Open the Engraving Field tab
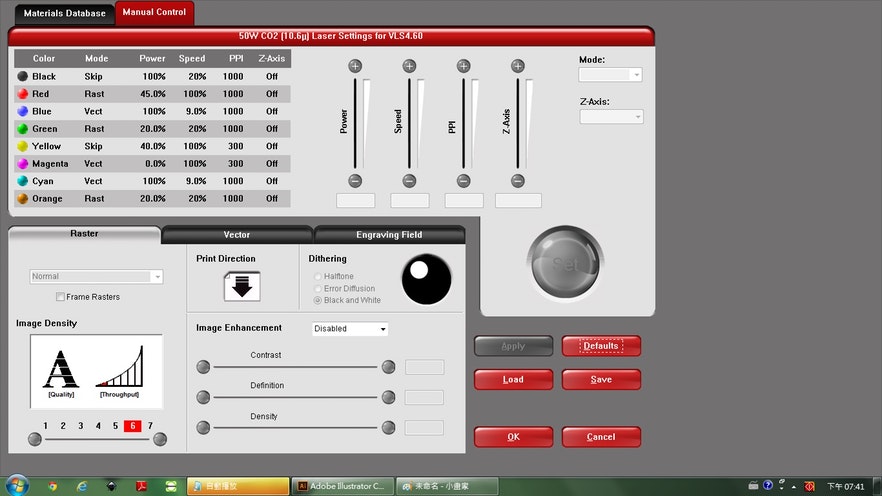Image resolution: width=882 pixels, height=496 pixels. pos(389,235)
